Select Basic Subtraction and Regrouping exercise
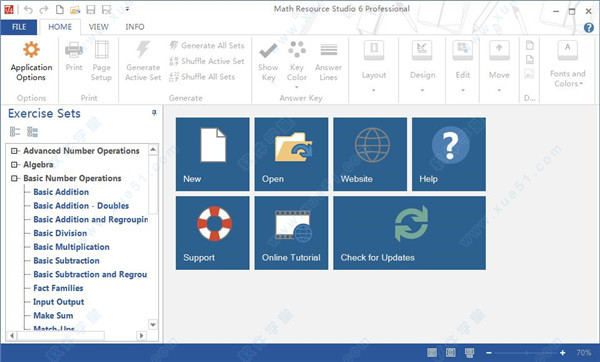This screenshot has width=600, height=362. 90,275
